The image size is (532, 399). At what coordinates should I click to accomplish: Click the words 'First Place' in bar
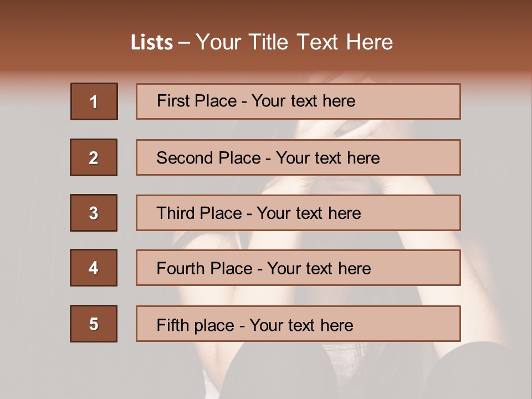pyautogui.click(x=197, y=101)
